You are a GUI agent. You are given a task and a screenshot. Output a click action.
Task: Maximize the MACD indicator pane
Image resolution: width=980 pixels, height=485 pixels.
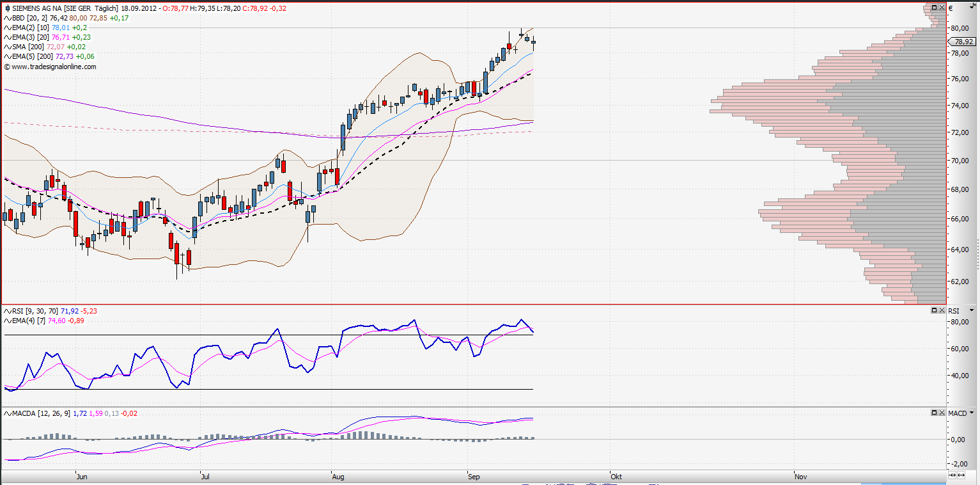(x=934, y=412)
